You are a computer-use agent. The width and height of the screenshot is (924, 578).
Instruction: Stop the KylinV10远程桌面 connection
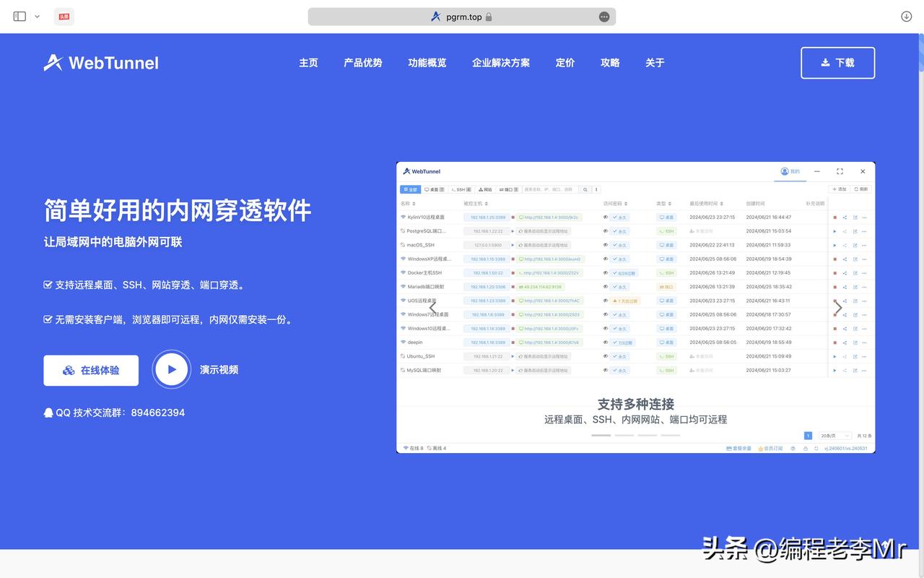pyautogui.click(x=834, y=217)
